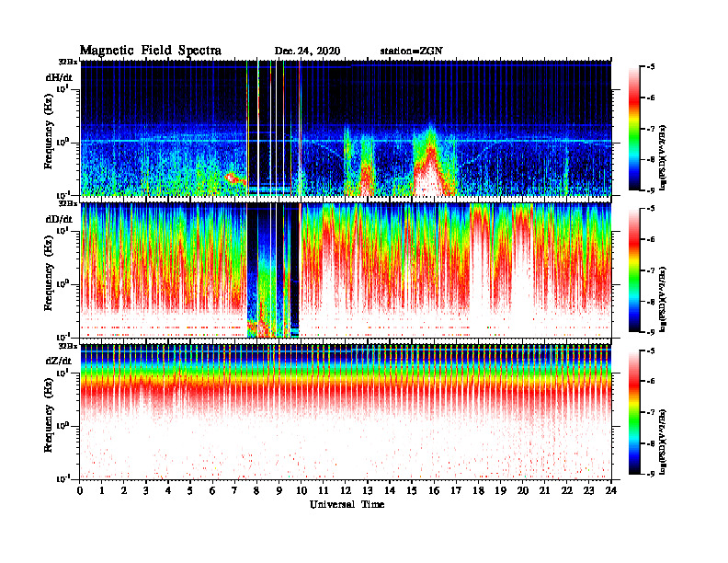
Task: Click hour 13 on the Universal Time axis
Action: 368,491
